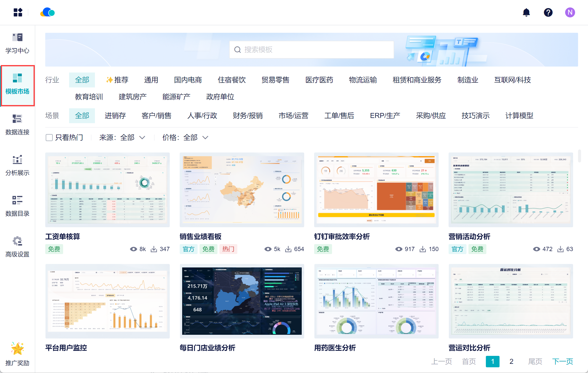The width and height of the screenshot is (588, 373).
Task: Open the 营运对比分析 template title
Action: tap(469, 348)
